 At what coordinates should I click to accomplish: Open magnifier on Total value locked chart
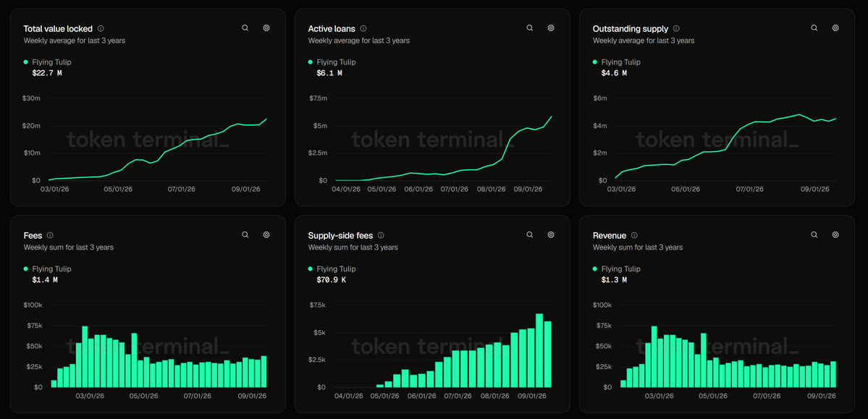[x=245, y=27]
